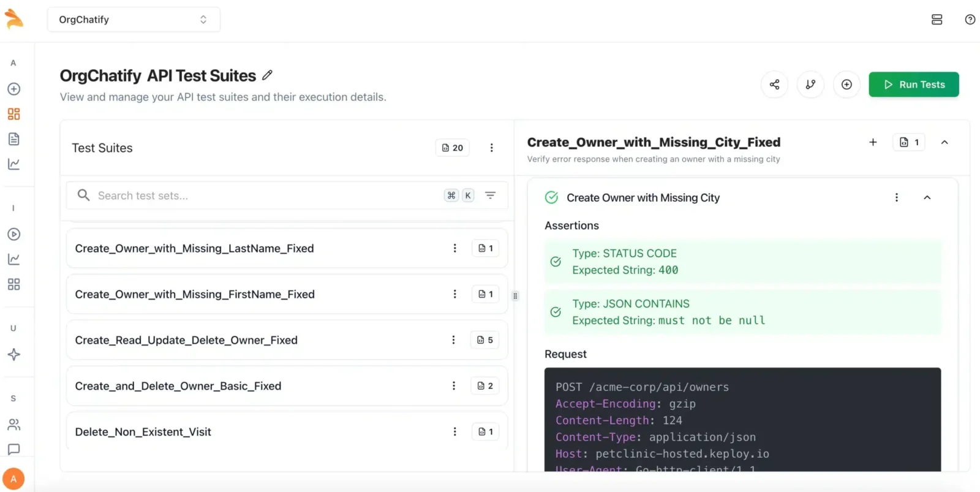Click the Accept-Encoding: gzip header line
This screenshot has width=980, height=492.
pyautogui.click(x=625, y=404)
